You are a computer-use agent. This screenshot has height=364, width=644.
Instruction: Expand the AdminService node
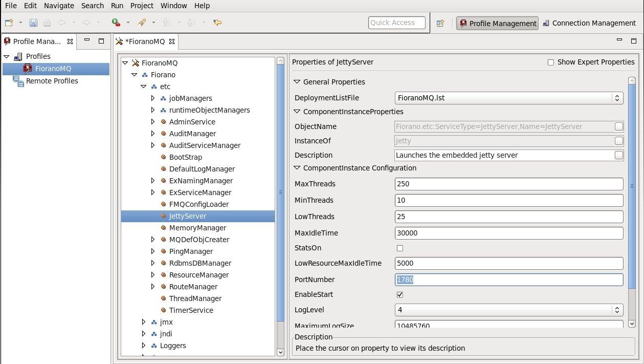(153, 122)
